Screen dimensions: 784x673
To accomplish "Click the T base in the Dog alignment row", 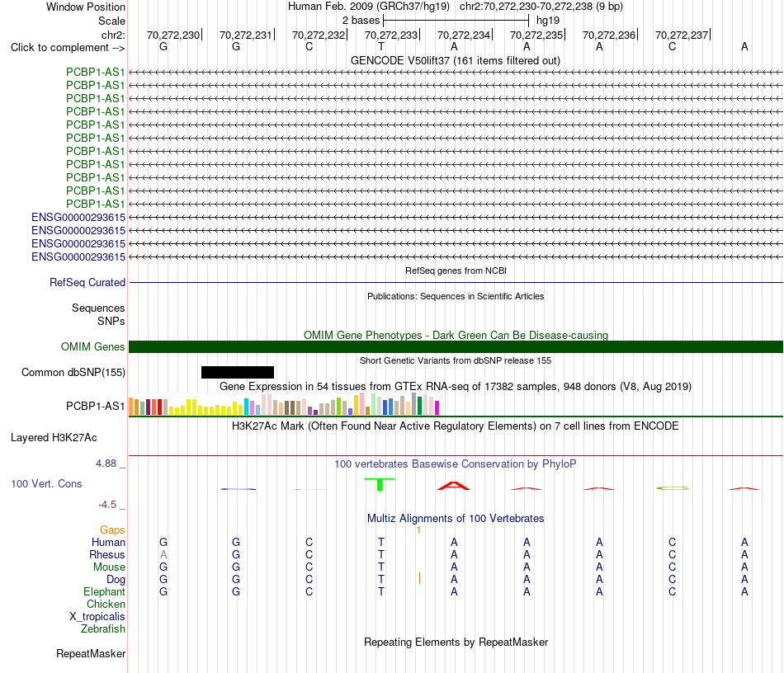I will pos(381,580).
